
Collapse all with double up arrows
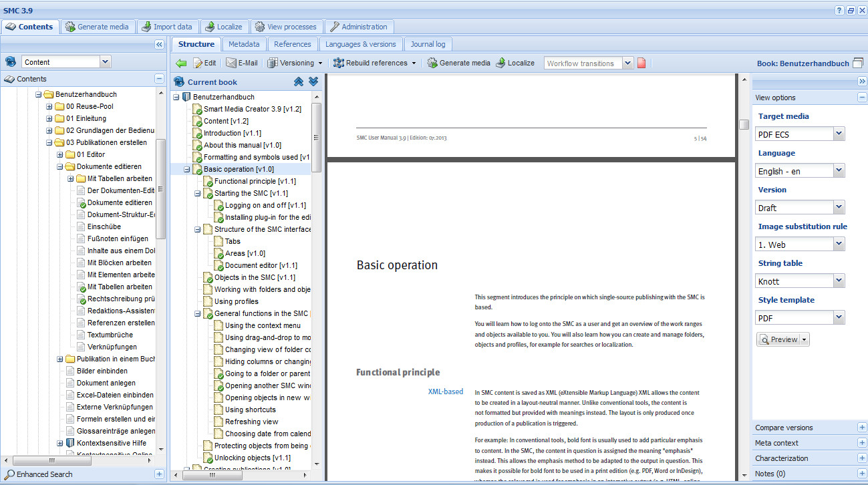pos(299,82)
